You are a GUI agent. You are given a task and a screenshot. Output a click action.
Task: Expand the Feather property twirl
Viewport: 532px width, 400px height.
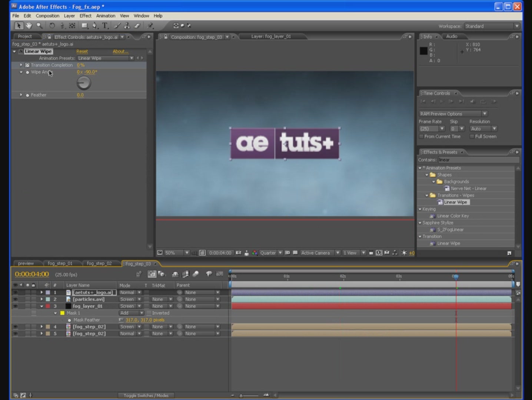coord(21,95)
